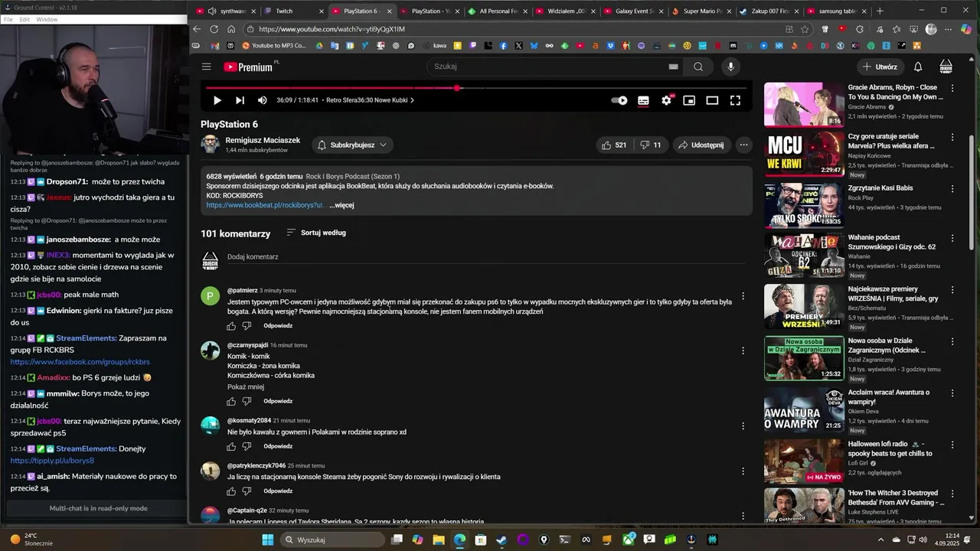This screenshot has height=551, width=980.
Task: Dislike the comment by @patmierz
Action: coord(247,326)
